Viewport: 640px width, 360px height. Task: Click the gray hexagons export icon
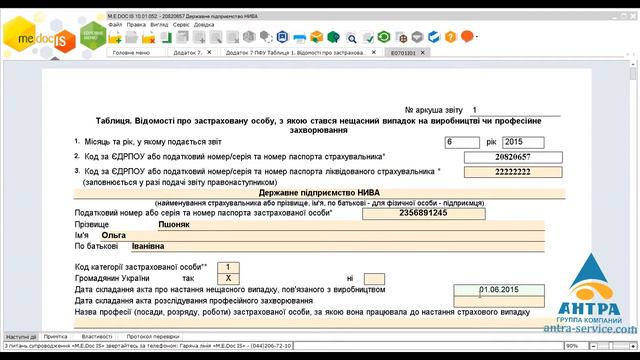coord(266,37)
